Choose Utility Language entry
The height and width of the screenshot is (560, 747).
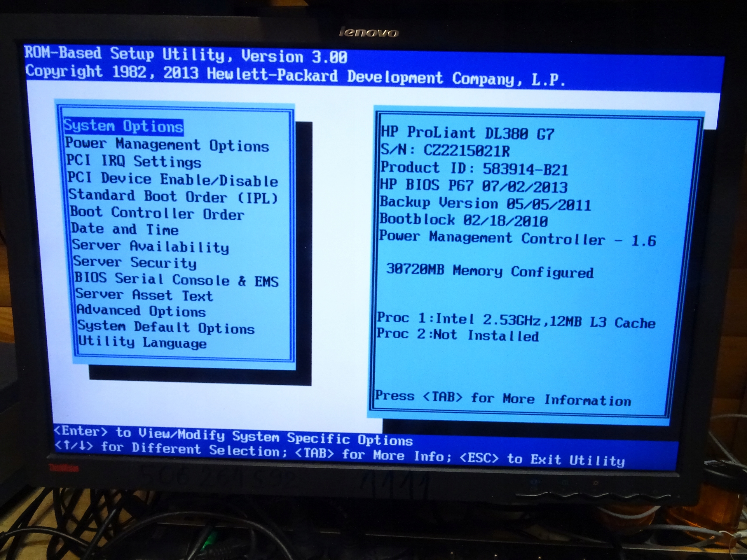pyautogui.click(x=142, y=343)
